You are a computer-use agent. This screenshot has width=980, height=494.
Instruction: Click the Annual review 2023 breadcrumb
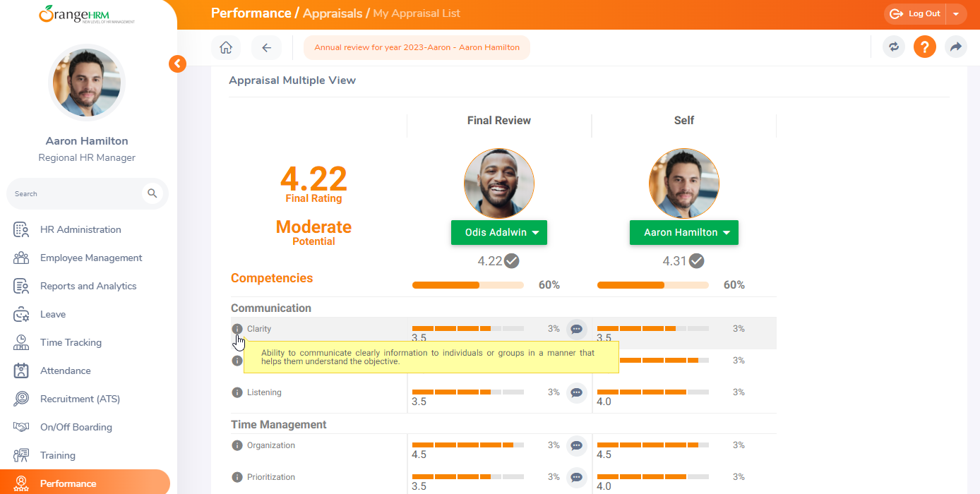coord(417,48)
